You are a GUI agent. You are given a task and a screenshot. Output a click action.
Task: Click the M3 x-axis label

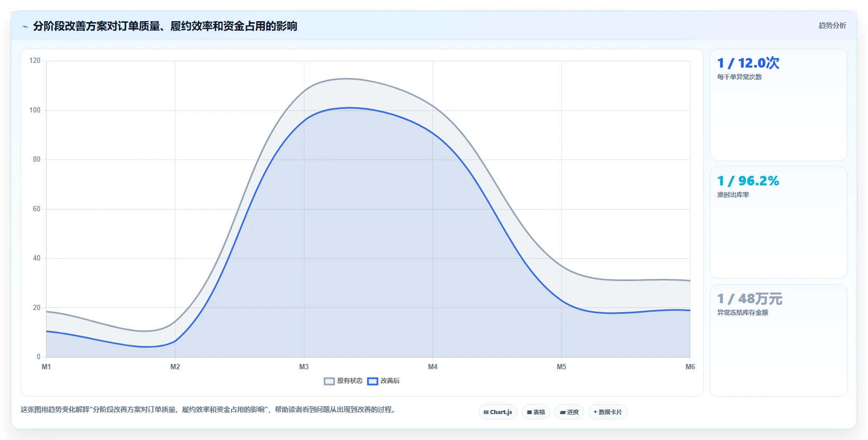coord(304,367)
